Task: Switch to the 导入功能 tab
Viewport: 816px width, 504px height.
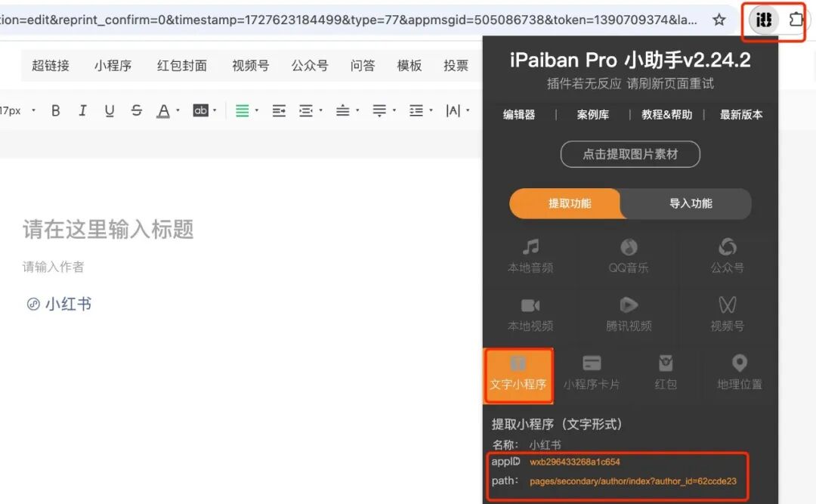Action: pyautogui.click(x=691, y=203)
